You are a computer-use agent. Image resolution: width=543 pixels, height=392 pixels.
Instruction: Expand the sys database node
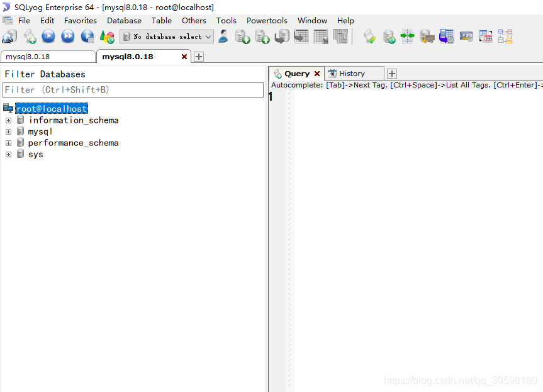9,154
